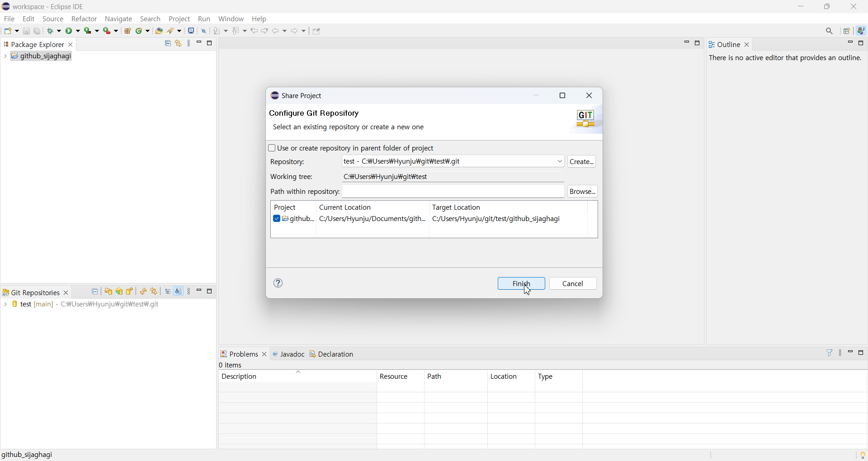The height and width of the screenshot is (461, 868).
Task: Click the Working tree text field
Action: 453,177
